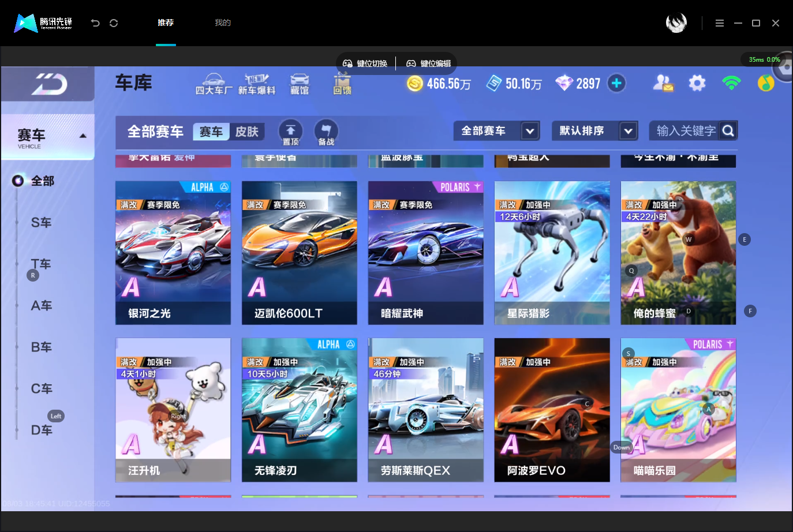Open 键位编辑 key mapping editor

429,63
